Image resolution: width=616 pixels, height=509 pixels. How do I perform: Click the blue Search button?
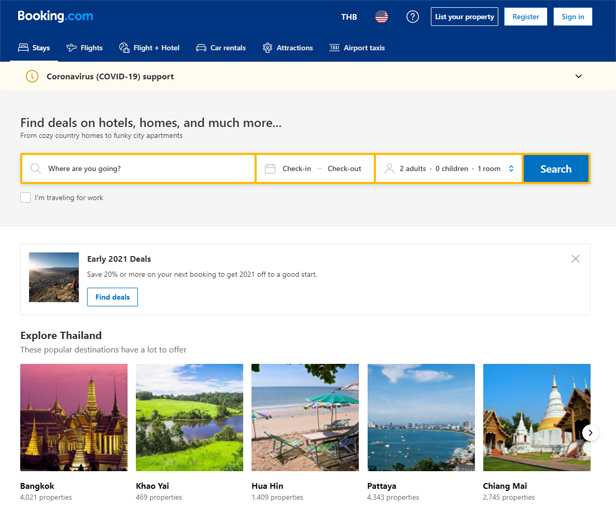coord(556,169)
